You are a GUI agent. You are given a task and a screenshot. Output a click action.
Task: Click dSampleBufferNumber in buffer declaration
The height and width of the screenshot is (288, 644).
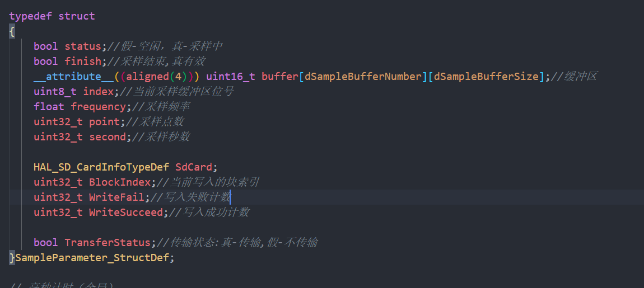tap(363, 77)
